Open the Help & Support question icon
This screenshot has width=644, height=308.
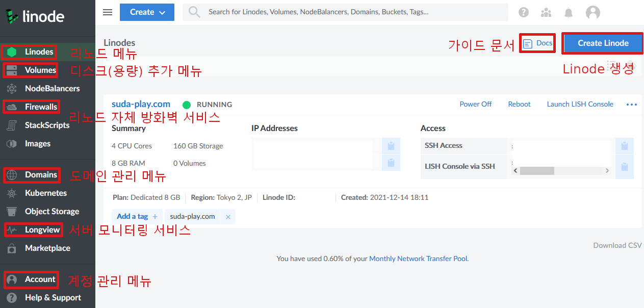click(12, 298)
